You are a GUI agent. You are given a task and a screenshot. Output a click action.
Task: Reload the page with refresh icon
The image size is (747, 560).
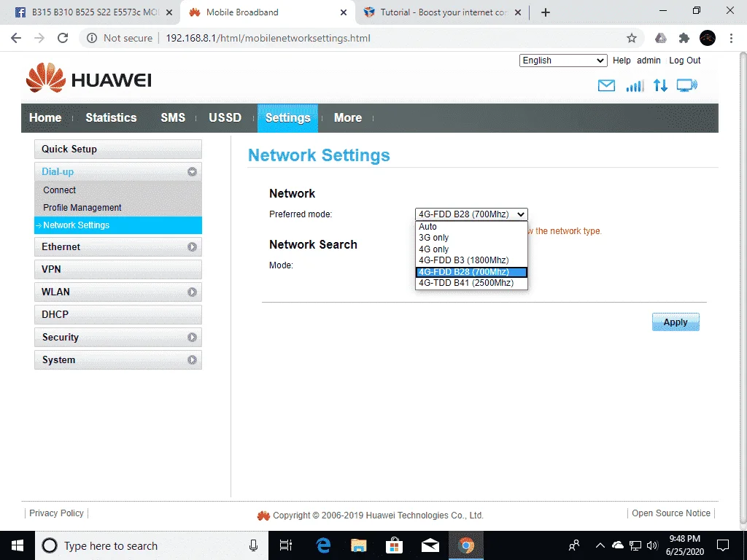click(63, 38)
